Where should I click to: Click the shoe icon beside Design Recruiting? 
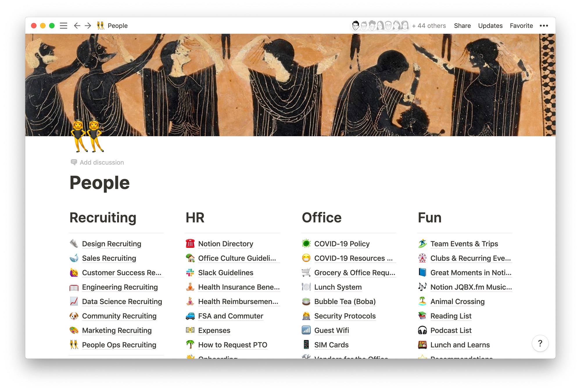coord(74,244)
